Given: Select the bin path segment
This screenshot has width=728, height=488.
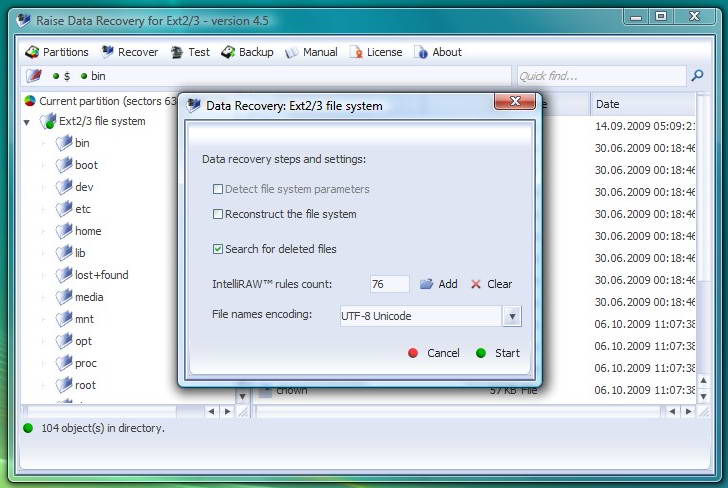Looking at the screenshot, I should [x=93, y=76].
